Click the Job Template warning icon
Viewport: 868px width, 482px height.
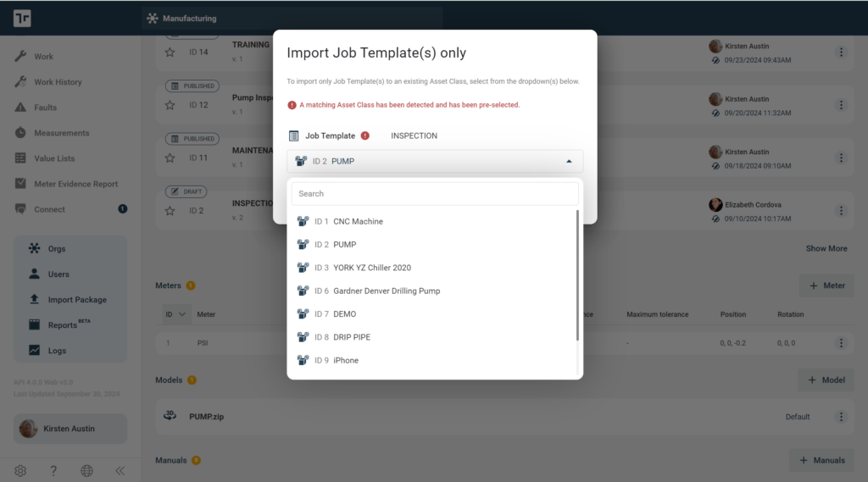[364, 136]
